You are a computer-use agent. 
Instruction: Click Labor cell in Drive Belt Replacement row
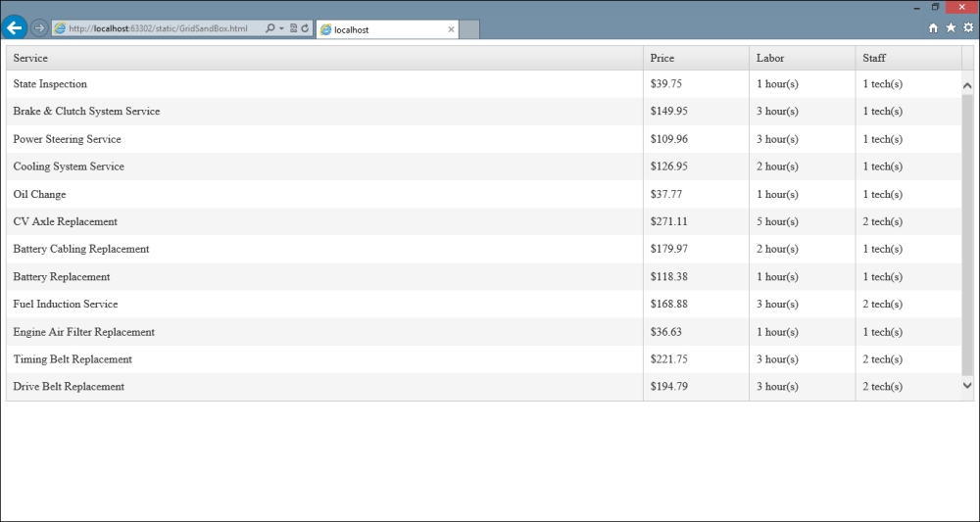click(x=802, y=387)
